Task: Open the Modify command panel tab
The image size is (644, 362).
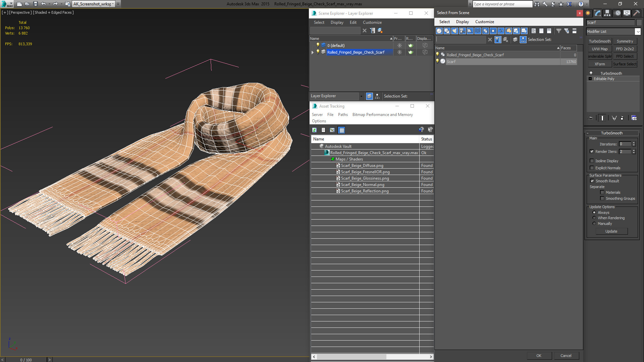Action: tap(598, 13)
